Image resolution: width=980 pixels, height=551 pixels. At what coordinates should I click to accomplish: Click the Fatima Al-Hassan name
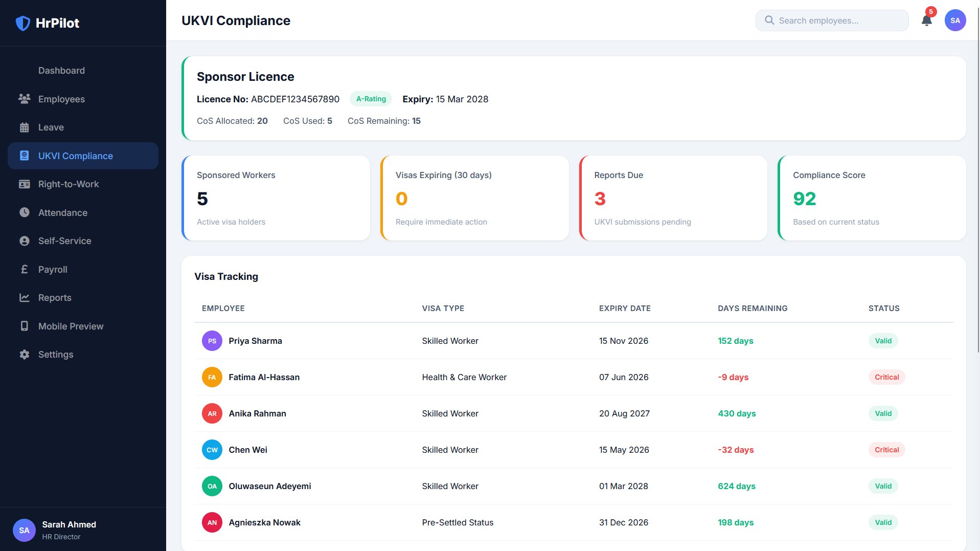pos(264,377)
